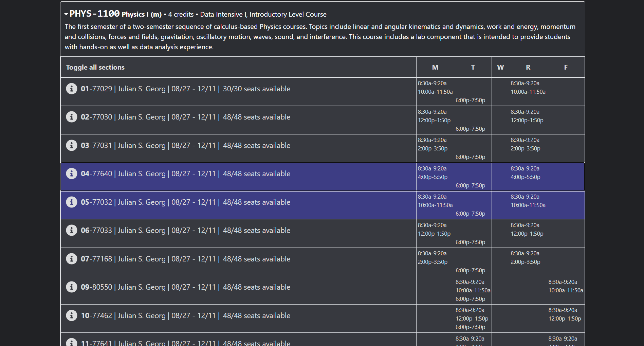Click Monday 2:00p-3:50p for section 03
Image resolution: width=644 pixels, height=346 pixels.
(x=433, y=148)
